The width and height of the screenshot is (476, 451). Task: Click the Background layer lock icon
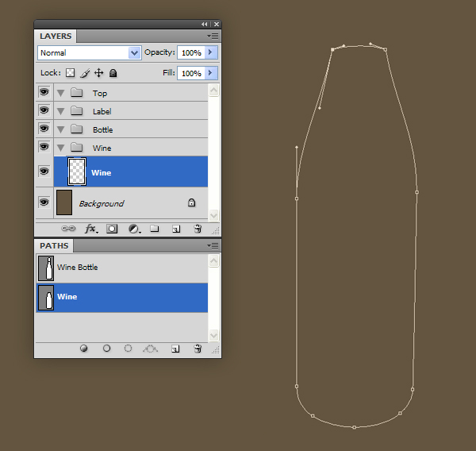[191, 202]
